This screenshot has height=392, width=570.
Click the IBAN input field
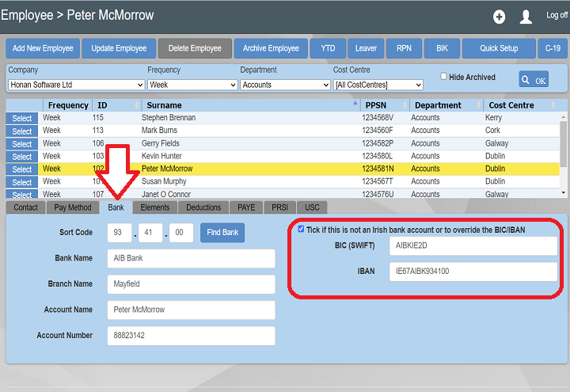[473, 272]
